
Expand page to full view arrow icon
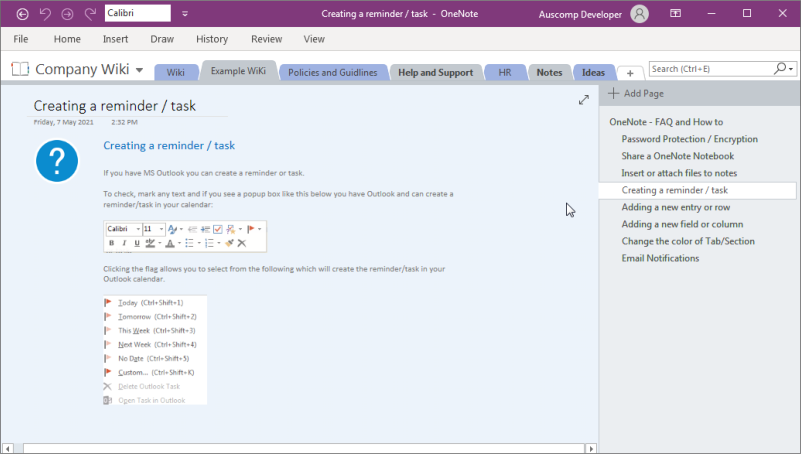[x=584, y=100]
